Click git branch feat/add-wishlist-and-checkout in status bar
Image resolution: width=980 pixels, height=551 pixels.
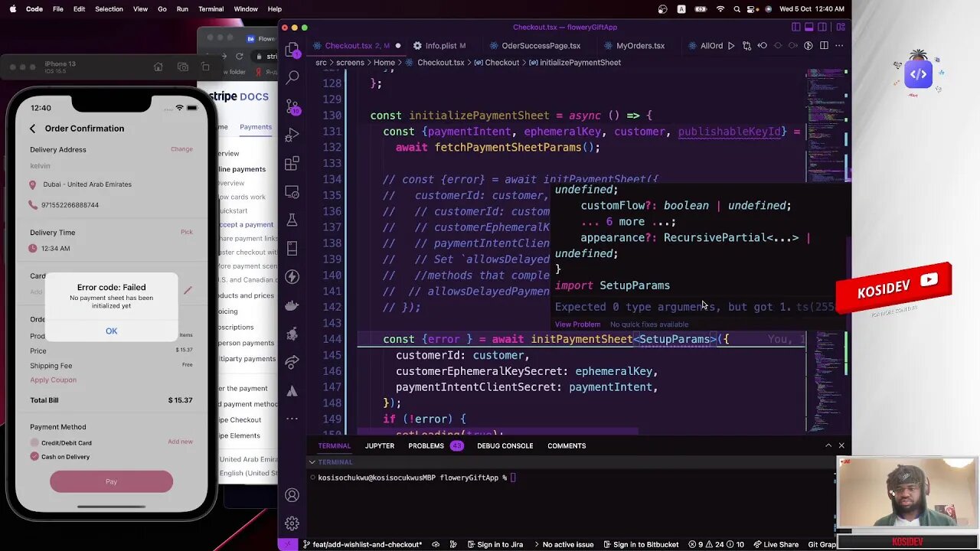click(x=362, y=544)
